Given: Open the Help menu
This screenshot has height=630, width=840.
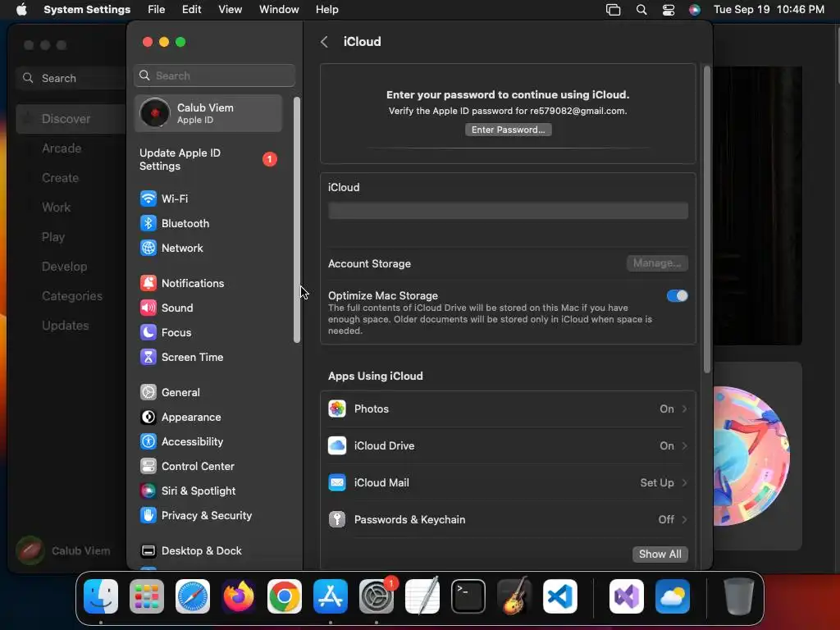Looking at the screenshot, I should (326, 10).
